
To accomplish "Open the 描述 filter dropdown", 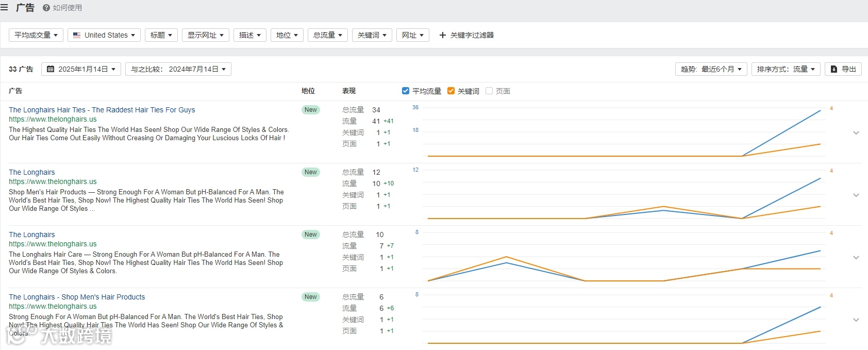I will (x=250, y=35).
